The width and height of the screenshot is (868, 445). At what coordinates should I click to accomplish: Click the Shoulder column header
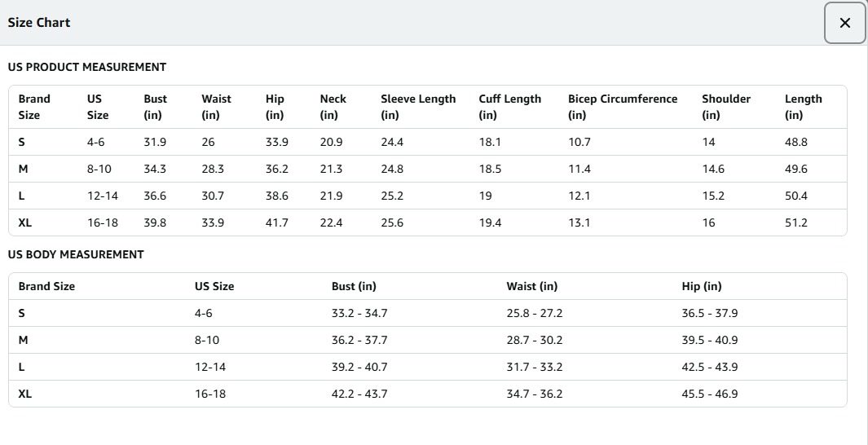click(725, 107)
